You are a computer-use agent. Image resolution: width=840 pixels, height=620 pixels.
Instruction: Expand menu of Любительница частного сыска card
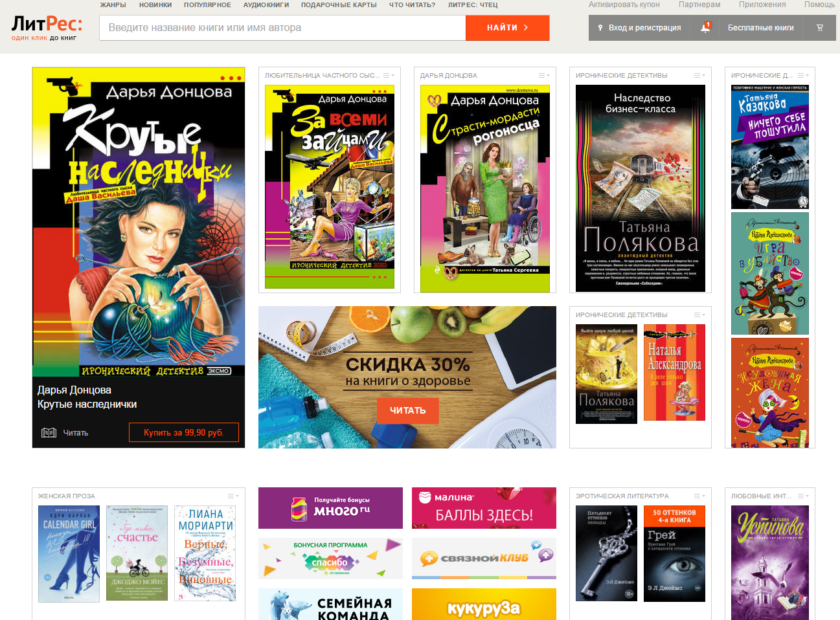(389, 76)
